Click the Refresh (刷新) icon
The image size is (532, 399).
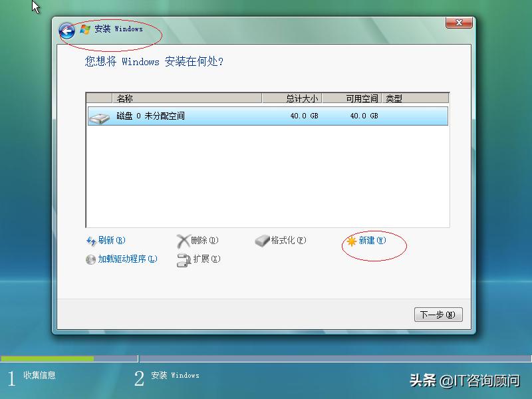pos(91,241)
